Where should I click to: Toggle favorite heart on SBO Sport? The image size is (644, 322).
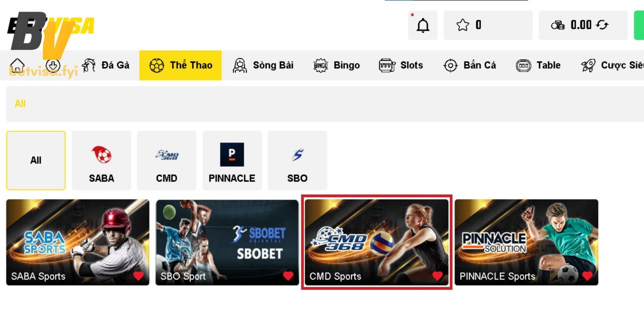[x=288, y=276]
